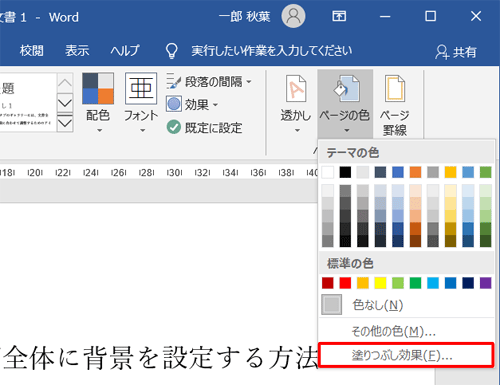Pick dark slate blue theme color swatch
The height and width of the screenshot is (385, 500).
tap(380, 172)
